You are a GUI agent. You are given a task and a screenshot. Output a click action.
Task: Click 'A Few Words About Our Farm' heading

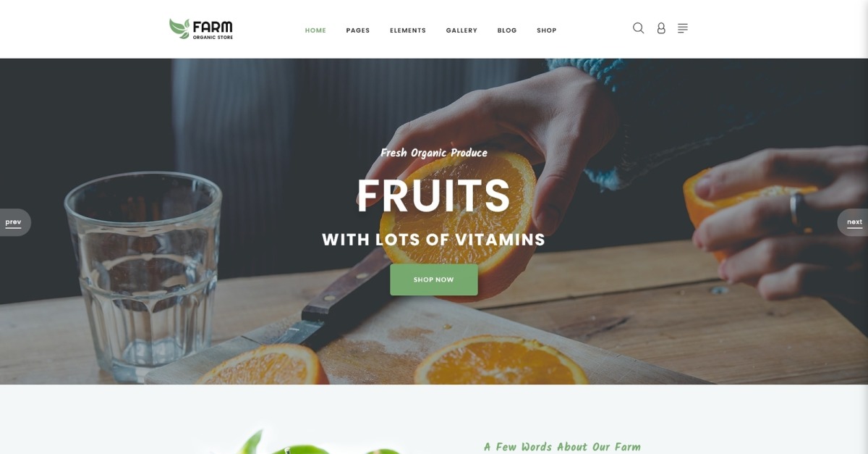562,447
